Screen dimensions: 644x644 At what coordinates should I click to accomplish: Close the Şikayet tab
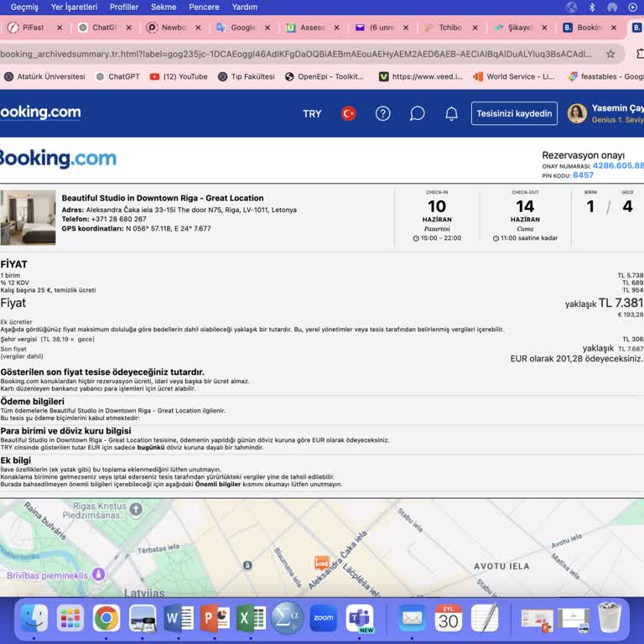coord(544,28)
